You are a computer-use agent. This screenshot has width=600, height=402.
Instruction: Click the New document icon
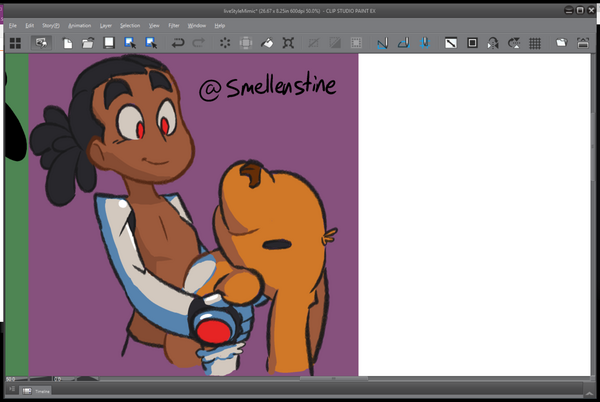[x=67, y=43]
